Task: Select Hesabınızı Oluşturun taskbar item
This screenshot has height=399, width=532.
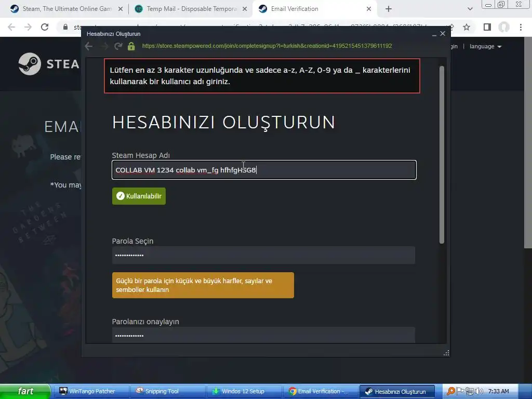Action: click(x=397, y=391)
